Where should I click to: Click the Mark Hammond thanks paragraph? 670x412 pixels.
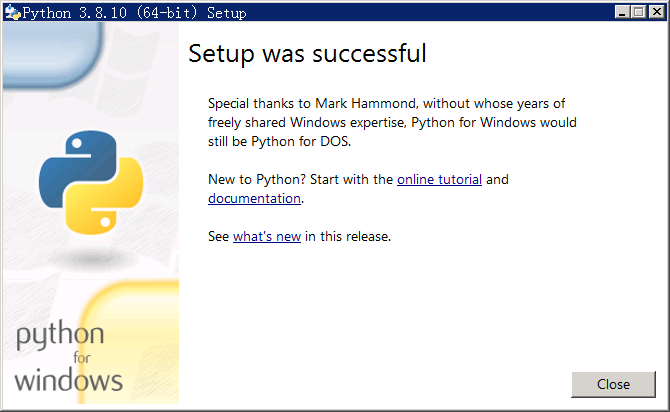point(392,122)
